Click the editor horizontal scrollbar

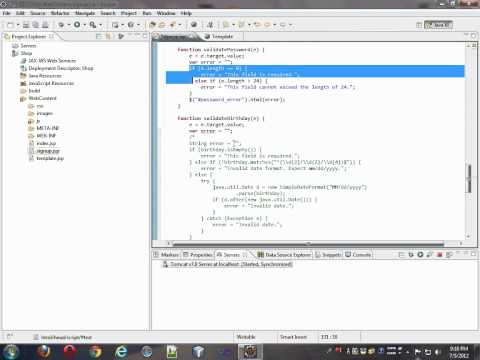[x=308, y=244]
